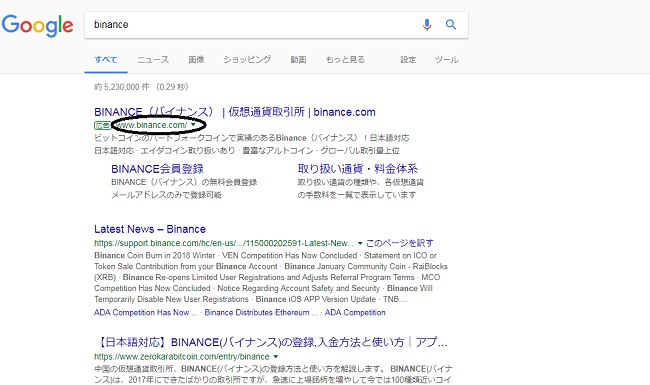Open the 動画 tab
The image size is (650, 385).
click(x=298, y=60)
